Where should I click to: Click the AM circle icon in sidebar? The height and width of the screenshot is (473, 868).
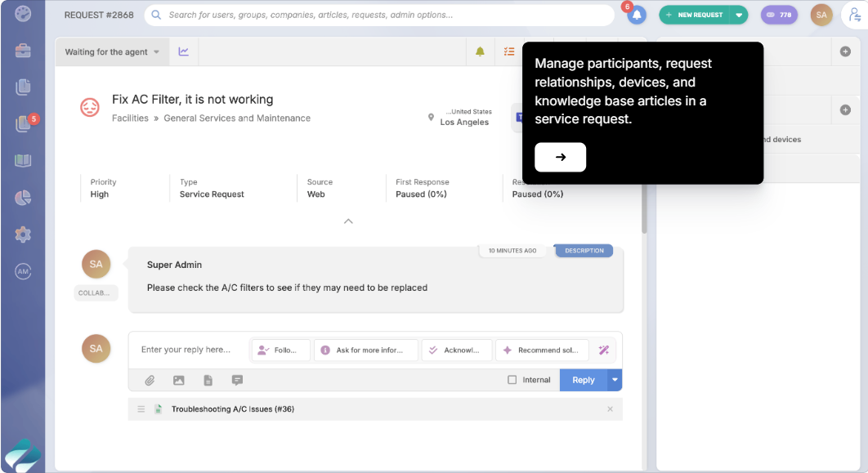[x=23, y=271]
